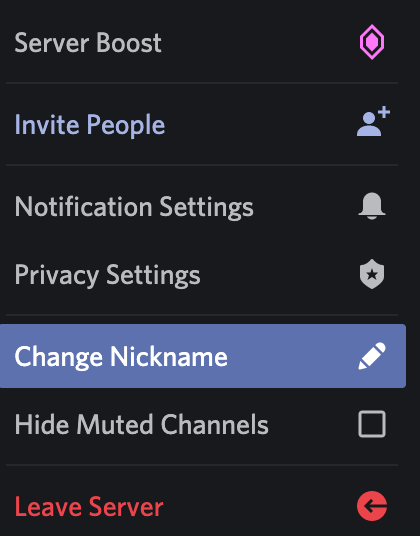The width and height of the screenshot is (420, 536).
Task: Open Privacy Settings menu item
Action: (x=203, y=274)
